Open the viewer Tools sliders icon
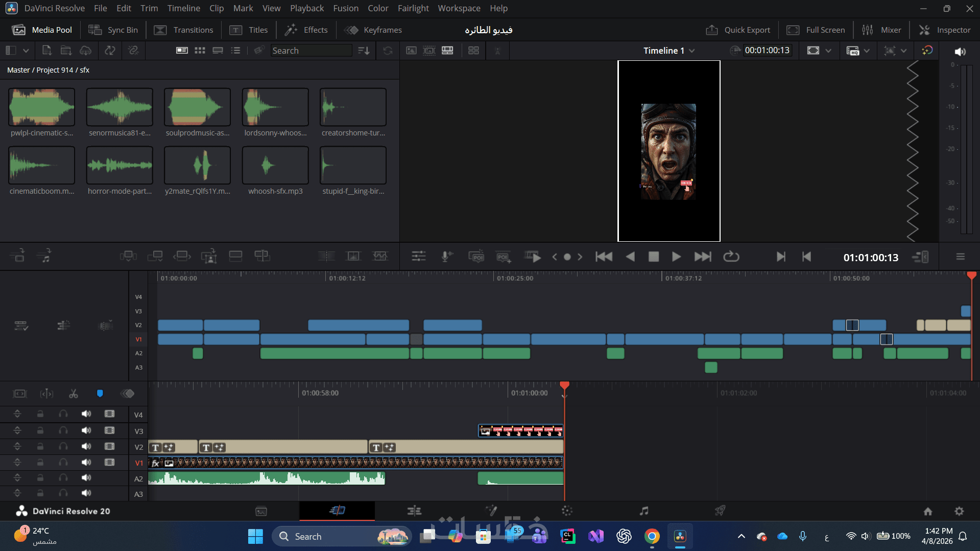The width and height of the screenshot is (980, 551). (419, 257)
